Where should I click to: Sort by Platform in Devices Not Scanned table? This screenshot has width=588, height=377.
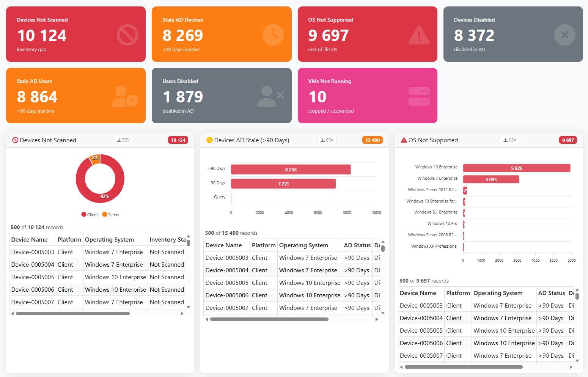(69, 239)
